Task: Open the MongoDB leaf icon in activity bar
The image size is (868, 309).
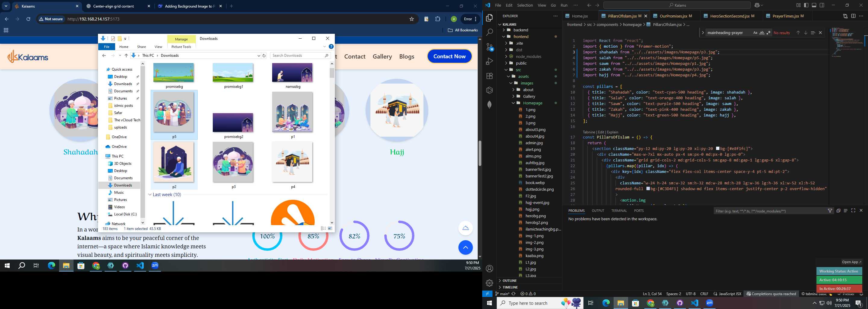Action: [x=489, y=105]
